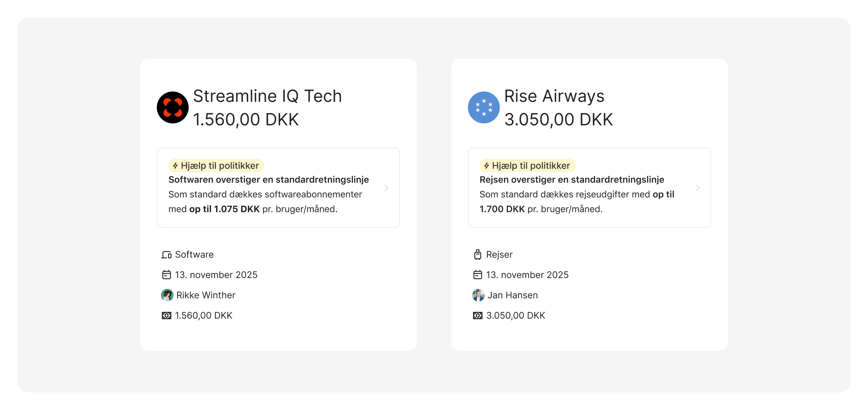The width and height of the screenshot is (868, 410).
Task: Click 'Hjælp til politikker' badge in software card
Action: 216,166
